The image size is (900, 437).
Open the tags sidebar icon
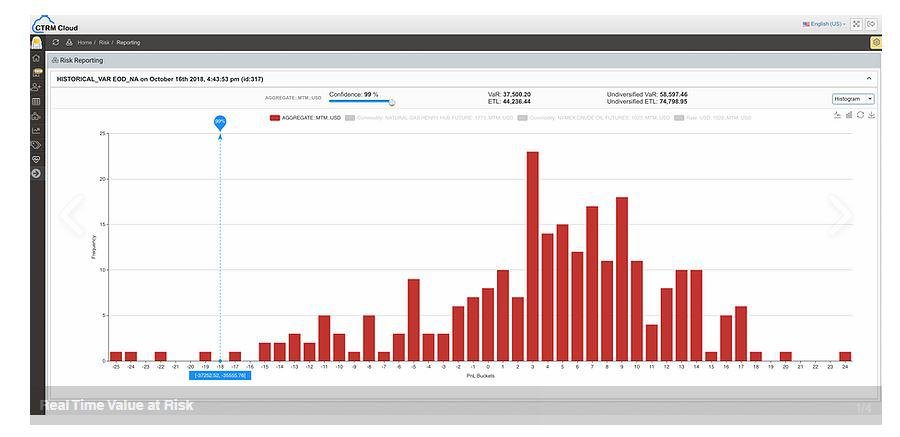[37, 145]
